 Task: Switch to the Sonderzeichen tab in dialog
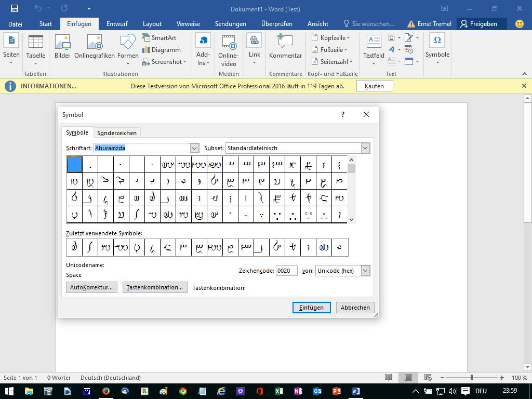117,133
